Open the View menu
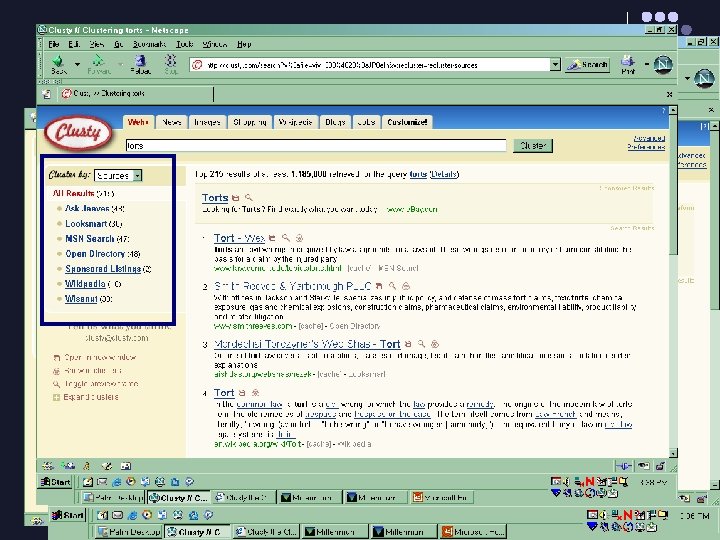The image size is (720, 540). point(96,45)
